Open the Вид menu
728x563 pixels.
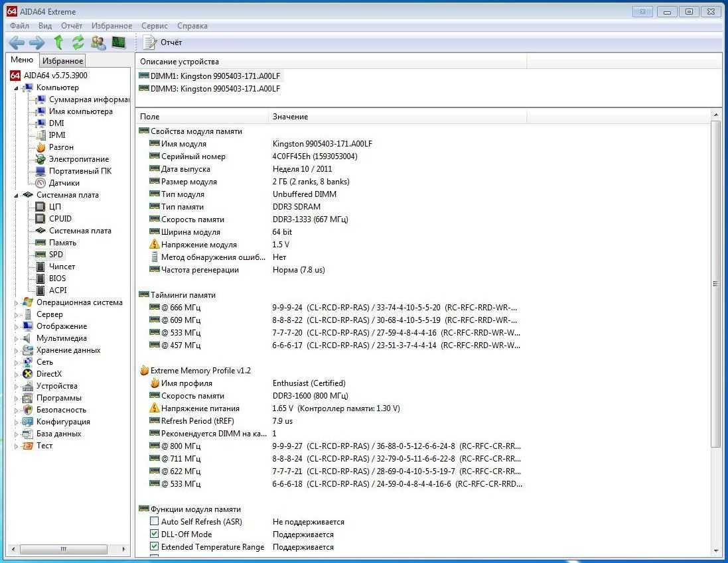point(45,26)
